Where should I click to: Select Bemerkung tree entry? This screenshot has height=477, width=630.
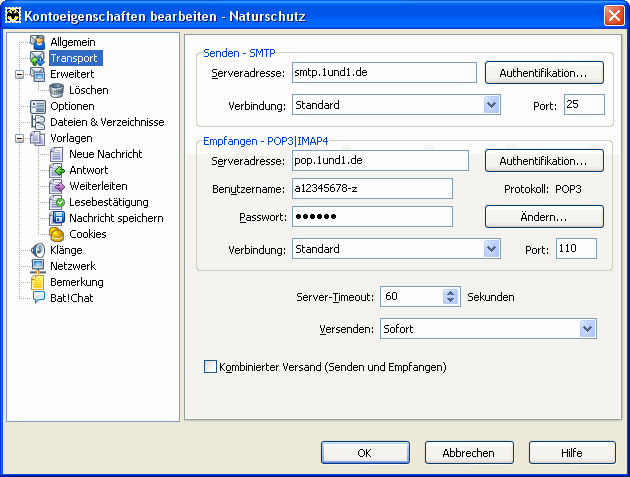point(77,282)
